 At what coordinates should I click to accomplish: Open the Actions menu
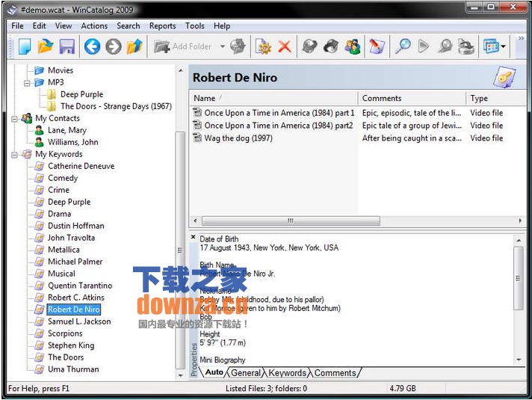tap(94, 26)
